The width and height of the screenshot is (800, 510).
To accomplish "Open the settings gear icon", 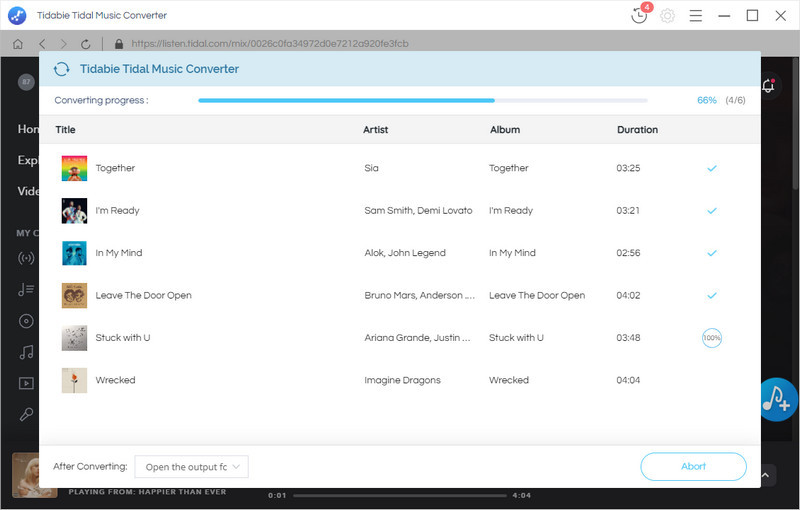I will [x=668, y=16].
